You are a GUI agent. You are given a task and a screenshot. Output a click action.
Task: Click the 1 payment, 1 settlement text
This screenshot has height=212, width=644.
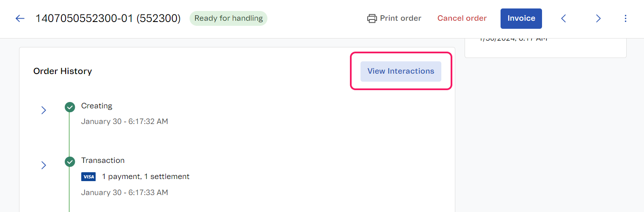click(x=146, y=177)
